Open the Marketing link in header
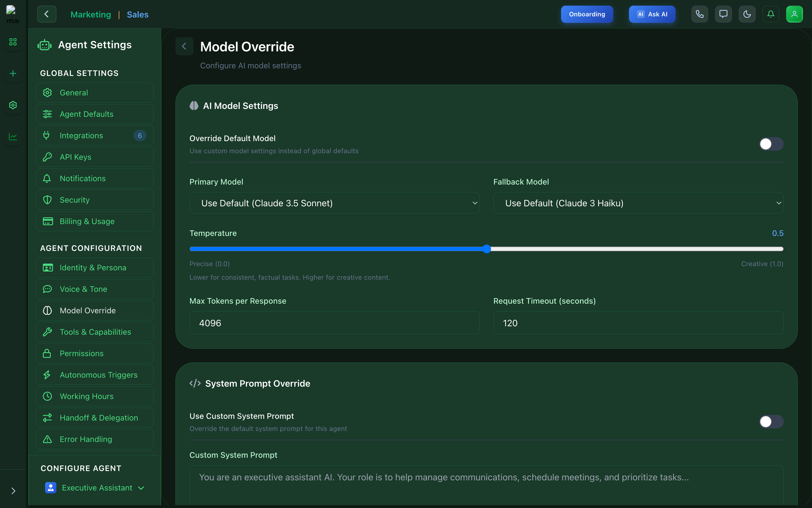The height and width of the screenshot is (508, 812). tap(91, 14)
